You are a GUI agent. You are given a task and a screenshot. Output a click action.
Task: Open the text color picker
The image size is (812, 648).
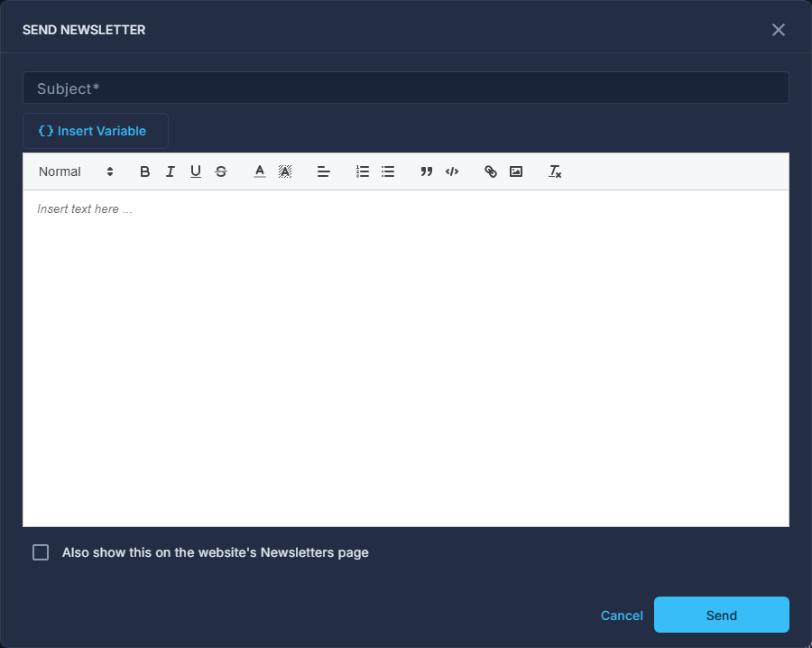pos(260,171)
